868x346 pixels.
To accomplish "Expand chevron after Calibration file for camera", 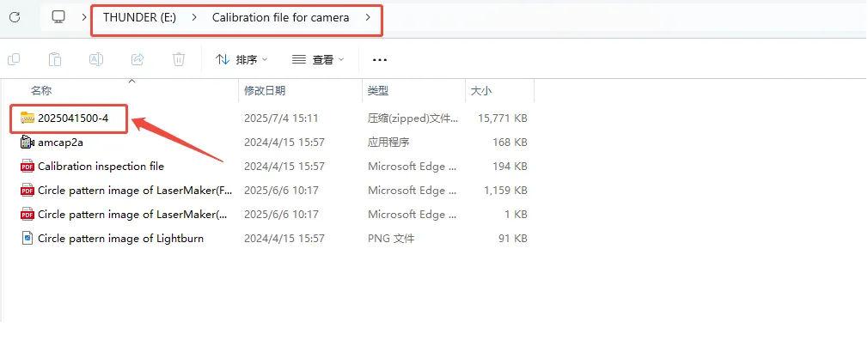I will tap(368, 17).
